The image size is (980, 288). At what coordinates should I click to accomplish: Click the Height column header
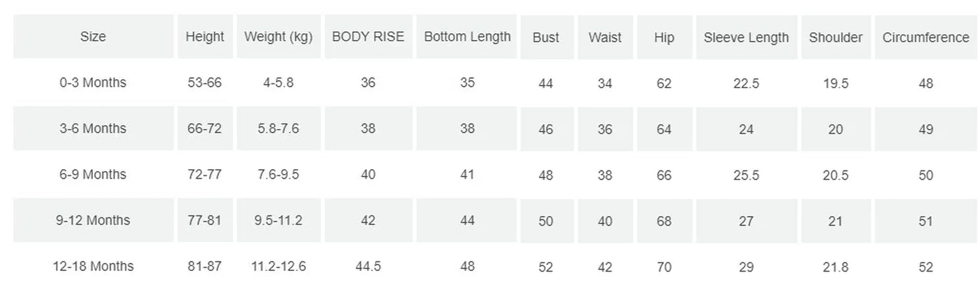tap(205, 37)
